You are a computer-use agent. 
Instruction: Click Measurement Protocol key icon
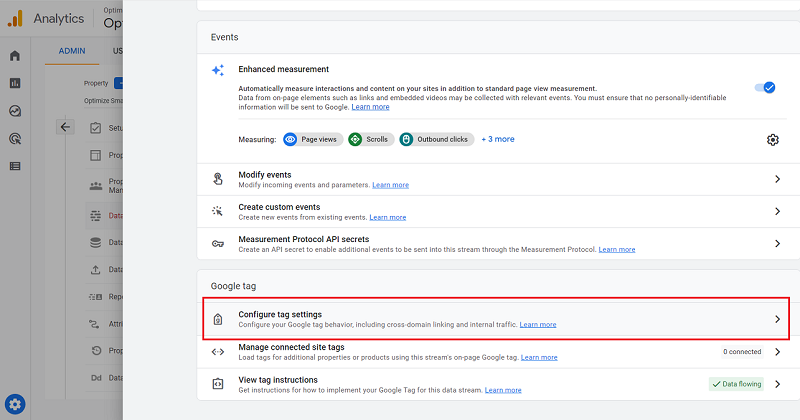[218, 244]
